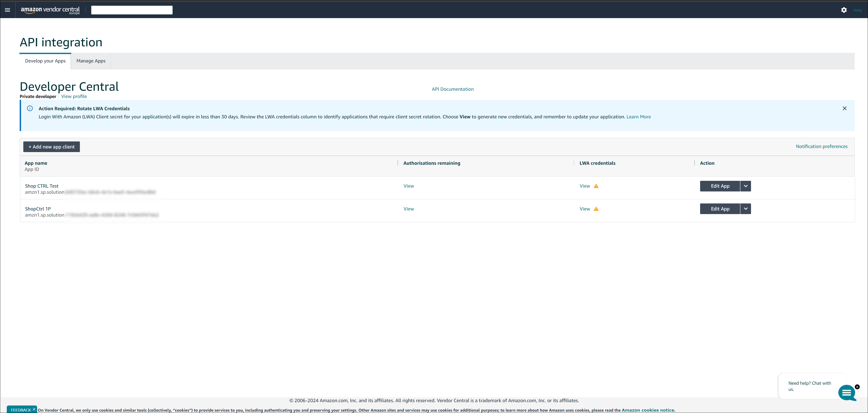View authorisations remaining for Shop CTRL Test
This screenshot has height=413, width=868.
click(409, 186)
